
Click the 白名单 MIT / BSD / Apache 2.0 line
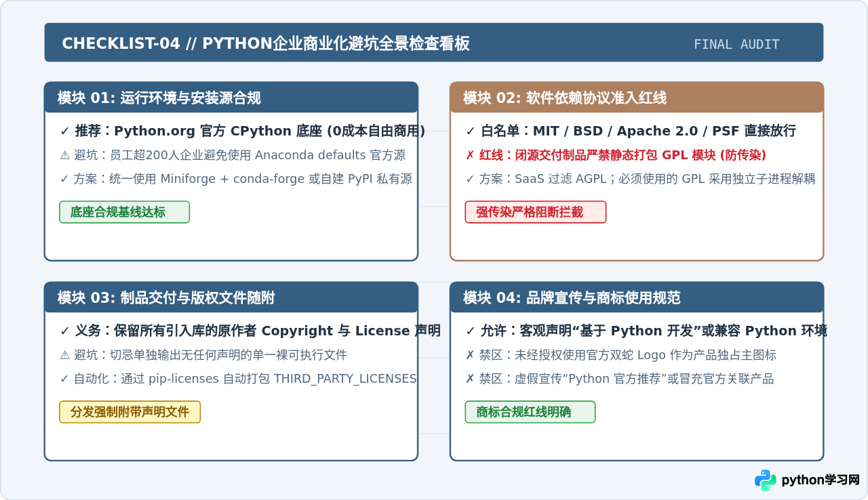[x=631, y=131]
